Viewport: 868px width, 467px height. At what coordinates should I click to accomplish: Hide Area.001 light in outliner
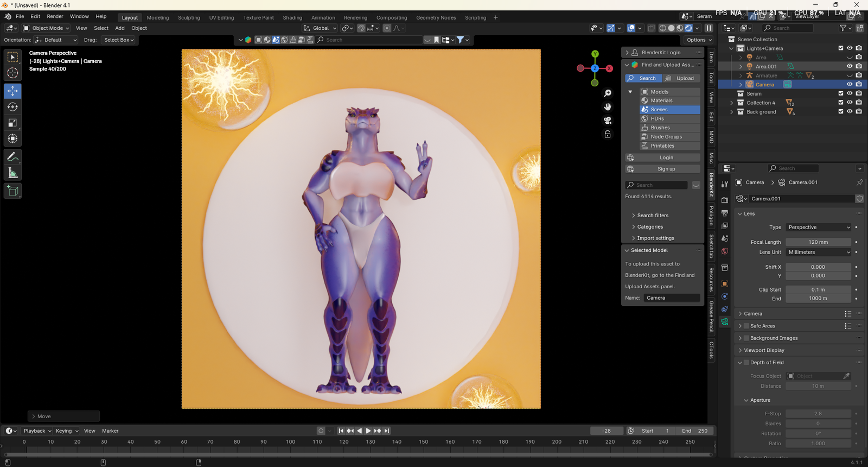point(850,66)
